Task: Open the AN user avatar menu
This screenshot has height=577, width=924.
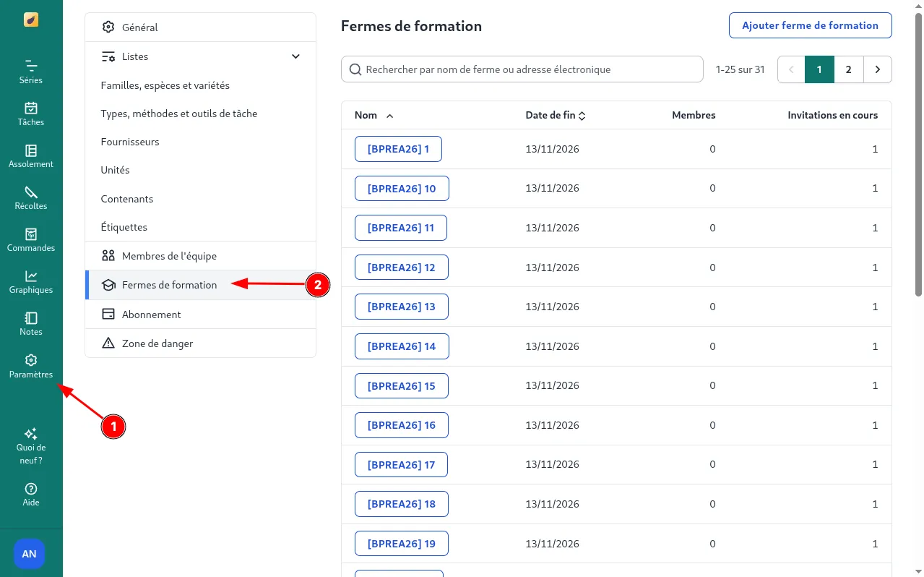Action: [29, 554]
